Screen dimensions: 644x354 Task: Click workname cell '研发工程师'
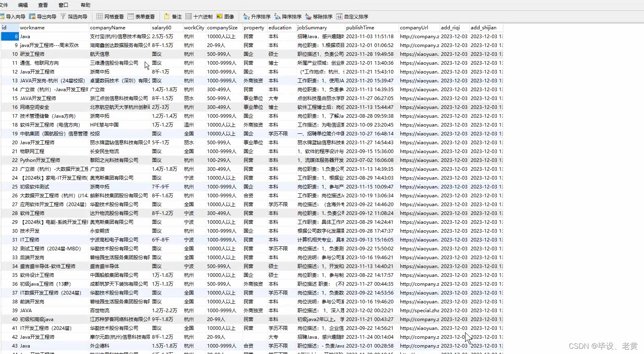54,54
